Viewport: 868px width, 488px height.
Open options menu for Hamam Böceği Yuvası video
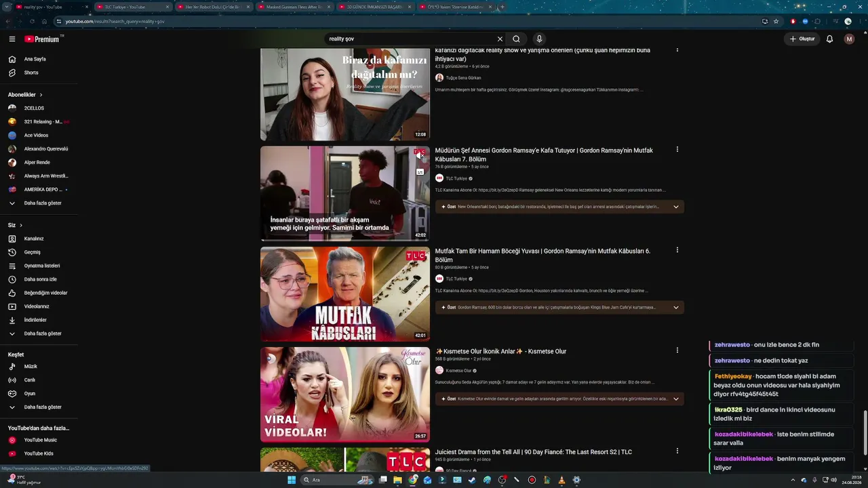click(677, 250)
